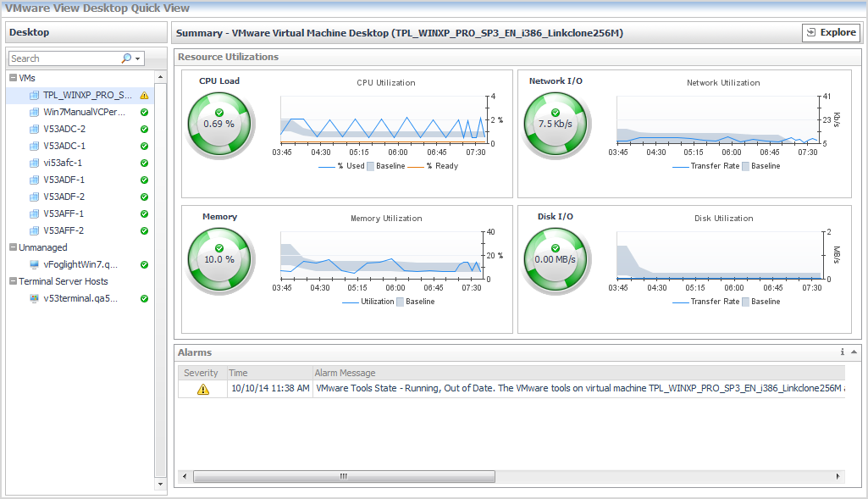Click the Explore button

tap(831, 33)
